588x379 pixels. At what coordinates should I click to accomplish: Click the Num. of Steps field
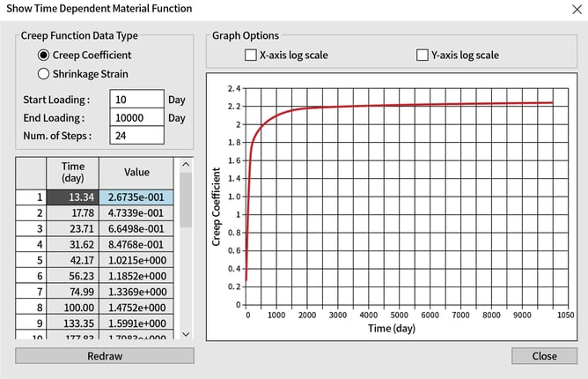(136, 136)
